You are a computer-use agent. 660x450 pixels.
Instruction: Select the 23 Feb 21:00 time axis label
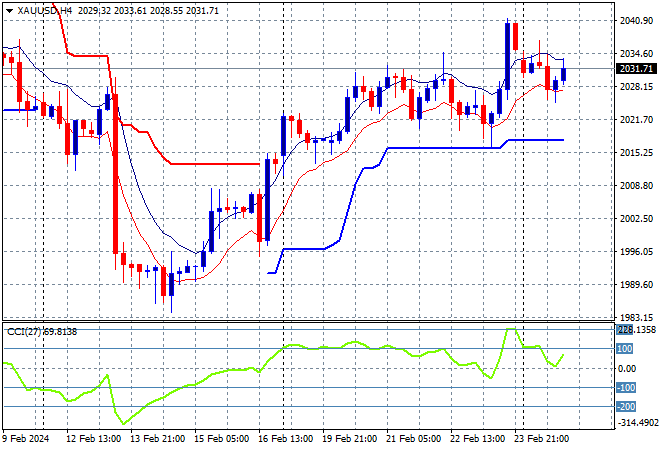(541, 439)
